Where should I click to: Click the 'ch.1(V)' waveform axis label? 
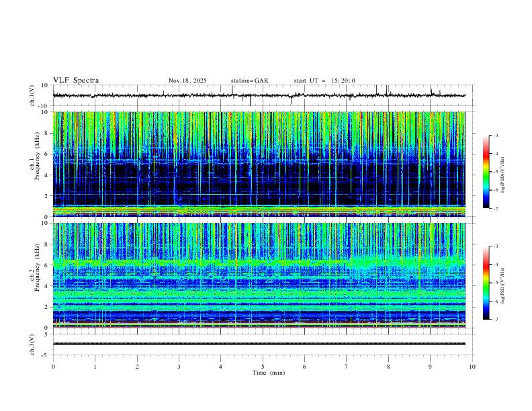click(x=32, y=95)
